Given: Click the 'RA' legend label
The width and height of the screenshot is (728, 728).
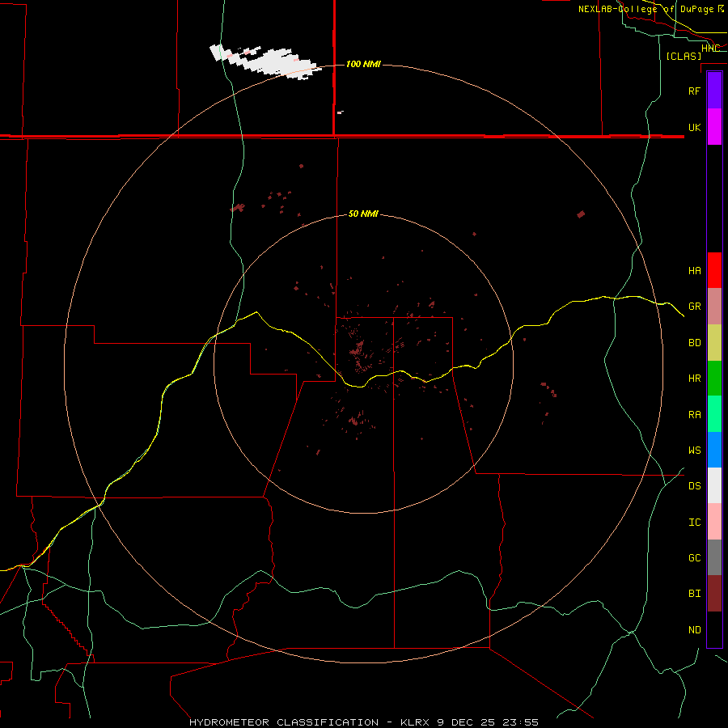Looking at the screenshot, I should pyautogui.click(x=695, y=415).
